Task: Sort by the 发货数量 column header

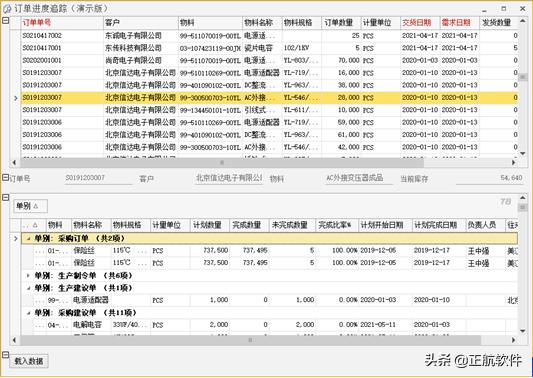Action: tap(497, 23)
